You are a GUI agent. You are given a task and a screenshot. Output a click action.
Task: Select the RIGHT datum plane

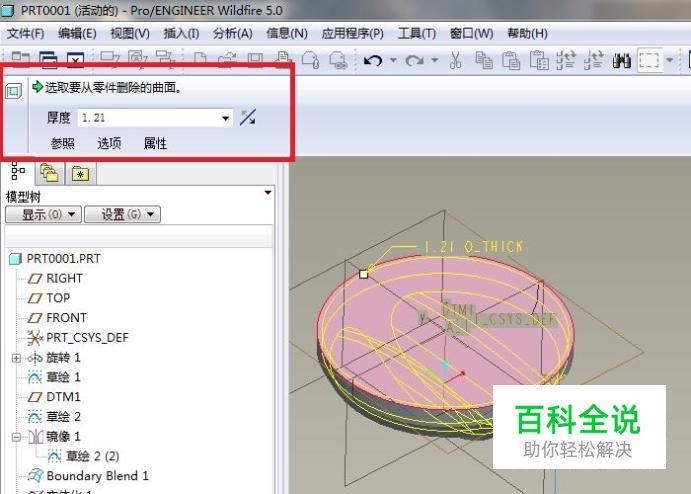64,279
